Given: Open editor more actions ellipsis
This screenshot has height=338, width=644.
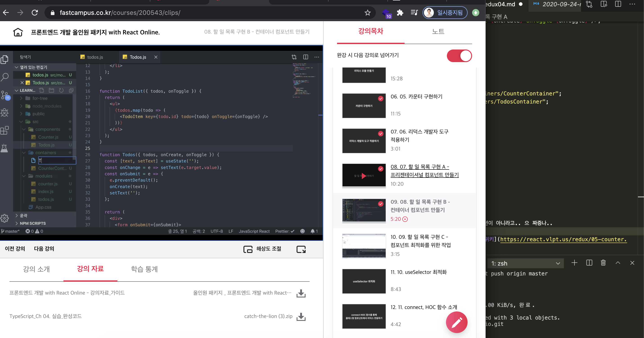Looking at the screenshot, I should (317, 57).
